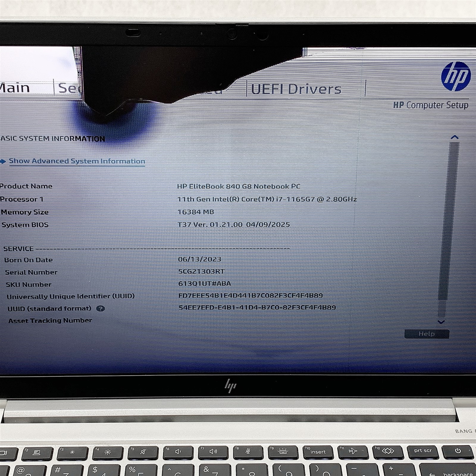Select the Memory Size label
Image resolution: width=476 pixels, height=476 pixels.
(x=25, y=212)
